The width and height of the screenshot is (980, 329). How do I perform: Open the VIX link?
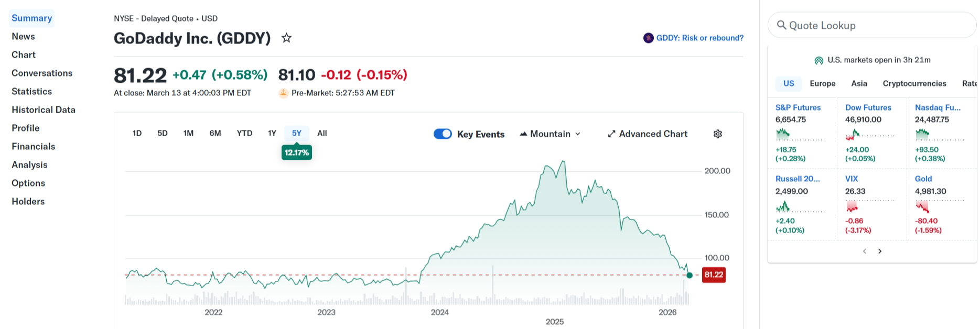852,179
